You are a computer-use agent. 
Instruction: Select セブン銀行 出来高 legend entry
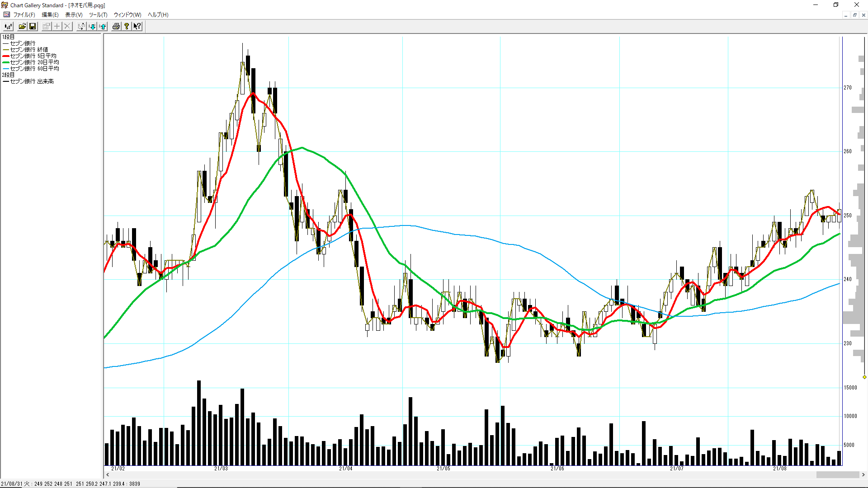[32, 81]
